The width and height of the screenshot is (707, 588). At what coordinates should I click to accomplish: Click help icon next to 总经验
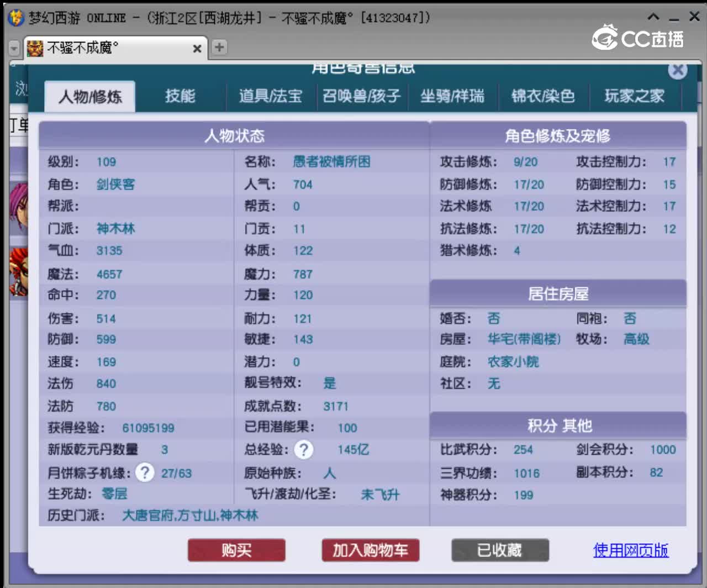[x=303, y=450]
